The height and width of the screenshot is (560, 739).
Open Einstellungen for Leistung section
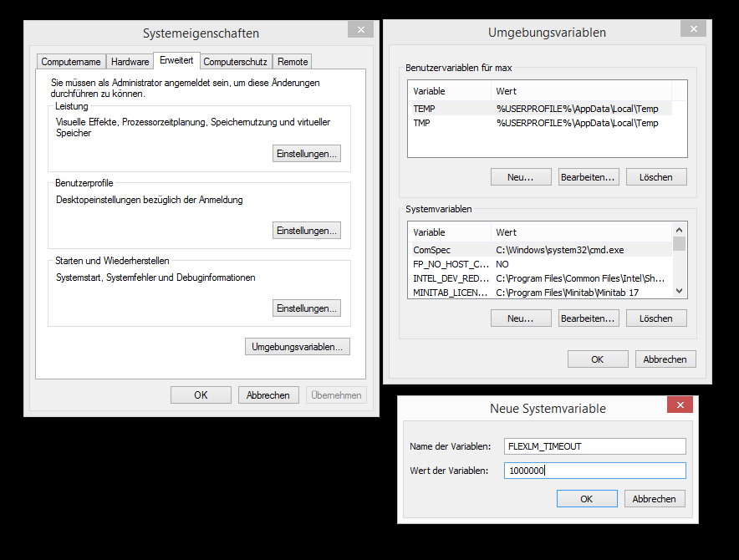[306, 154]
